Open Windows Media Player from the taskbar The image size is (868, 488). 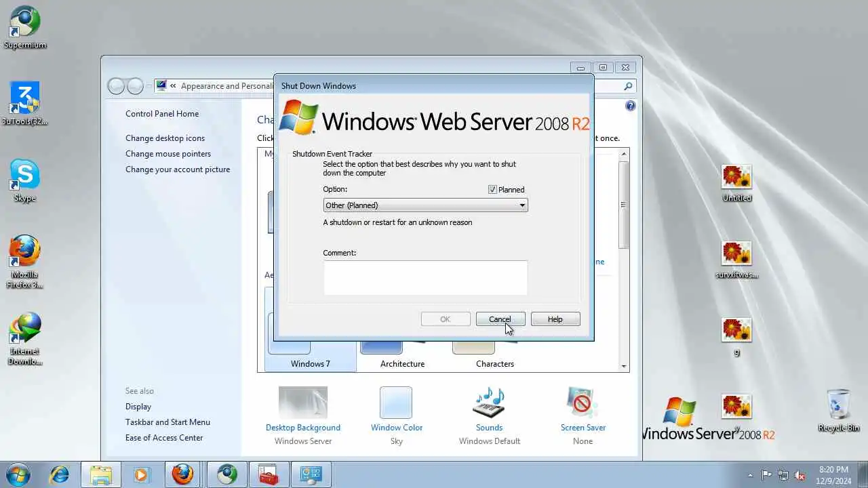coord(141,474)
